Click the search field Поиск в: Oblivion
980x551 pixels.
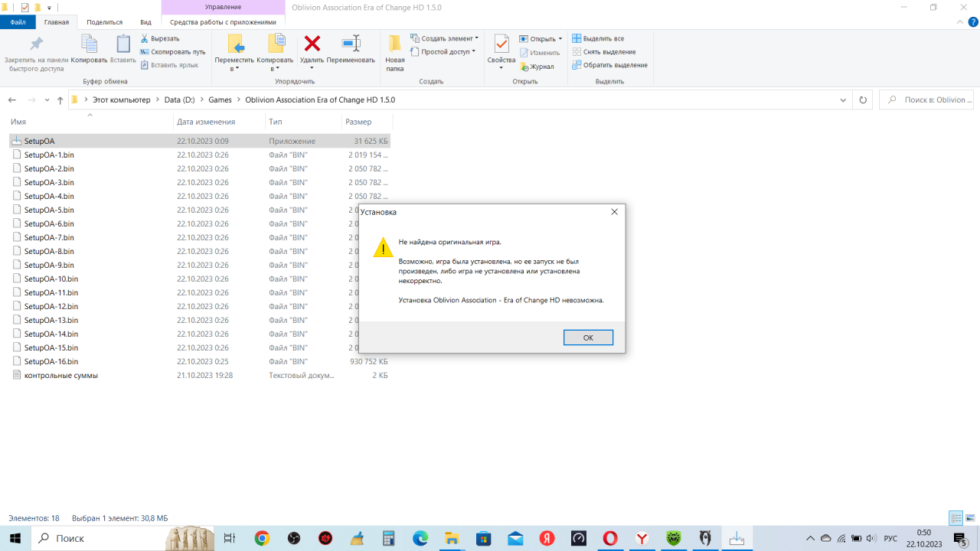(x=930, y=100)
